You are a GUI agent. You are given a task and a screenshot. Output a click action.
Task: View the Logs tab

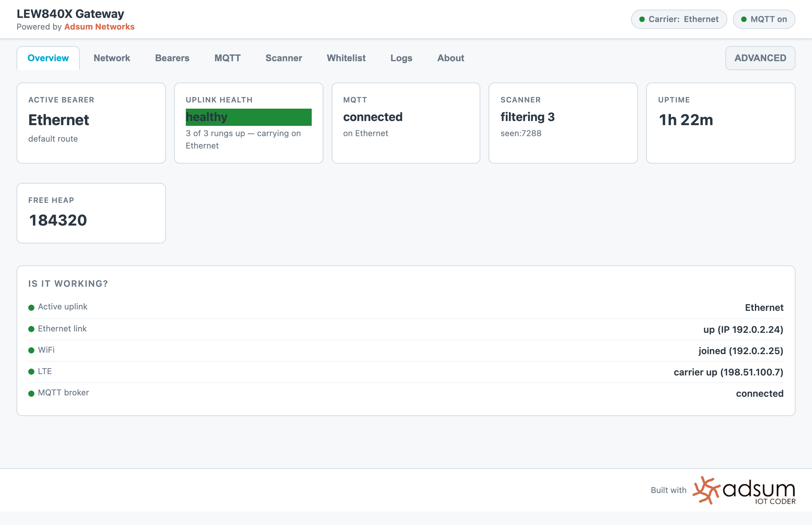pyautogui.click(x=401, y=58)
